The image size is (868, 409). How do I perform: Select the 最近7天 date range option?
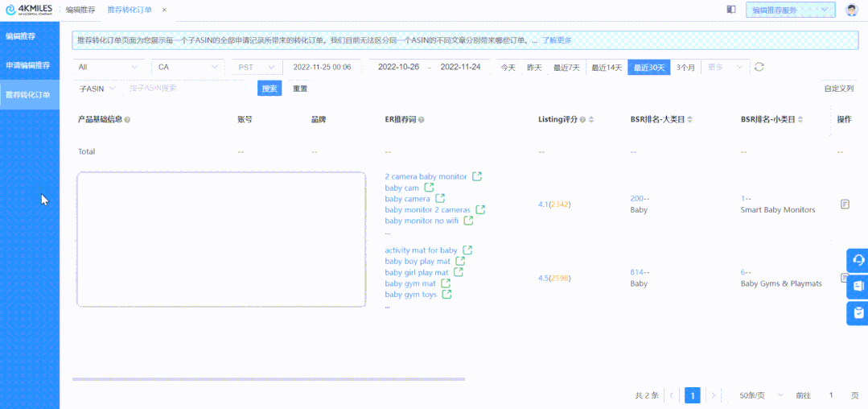point(566,68)
